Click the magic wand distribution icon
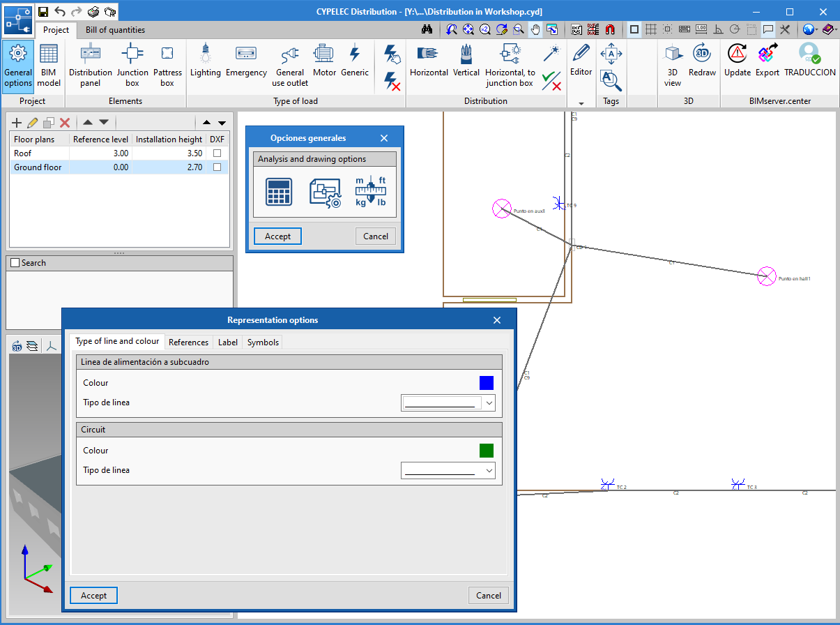The image size is (840, 625). [552, 54]
